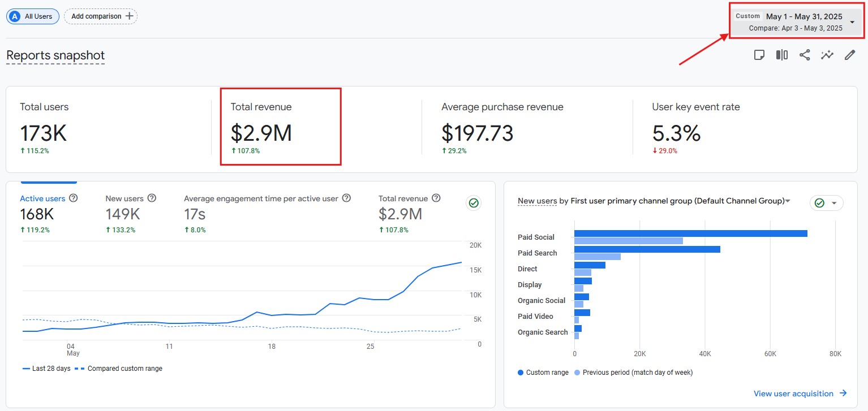The height and width of the screenshot is (411, 868).
Task: Click the arrow icon next to View user acquisition
Action: pos(843,393)
